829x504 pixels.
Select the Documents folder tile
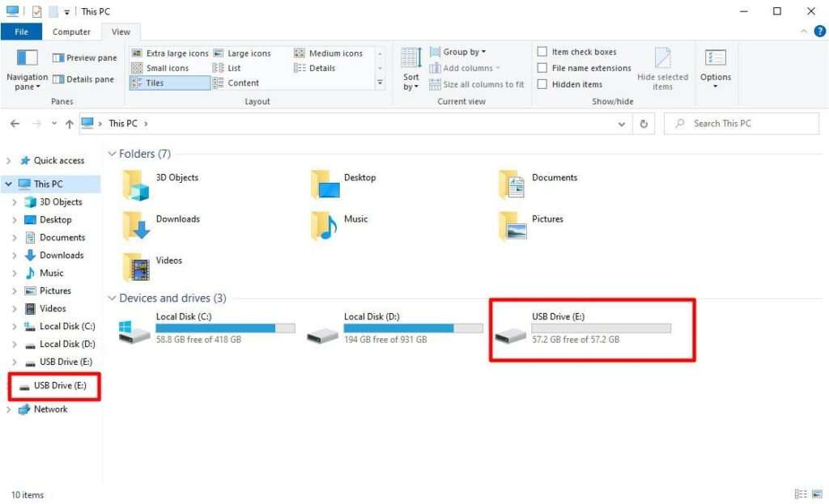pos(538,185)
